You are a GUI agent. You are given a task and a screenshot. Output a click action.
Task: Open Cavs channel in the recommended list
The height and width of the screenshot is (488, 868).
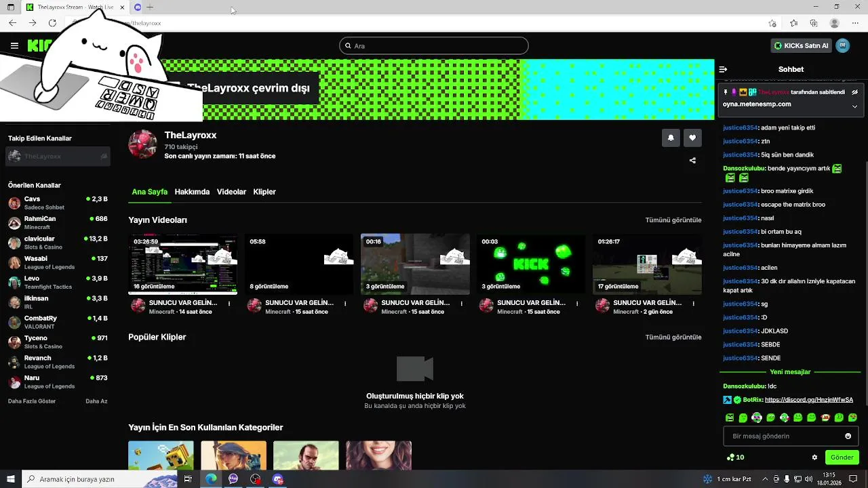[58, 203]
